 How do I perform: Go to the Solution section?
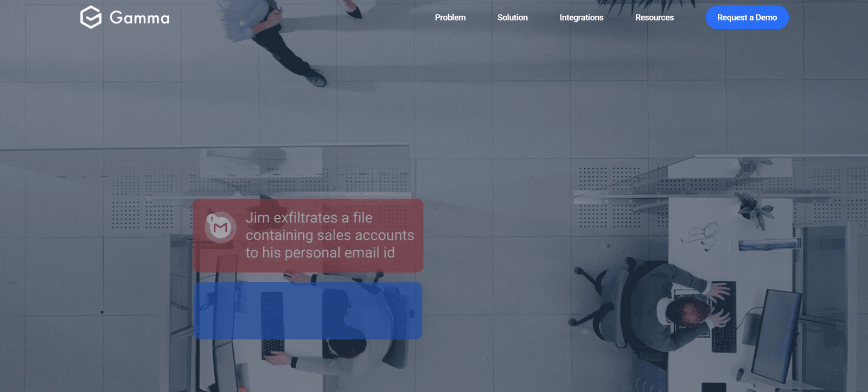tap(512, 17)
